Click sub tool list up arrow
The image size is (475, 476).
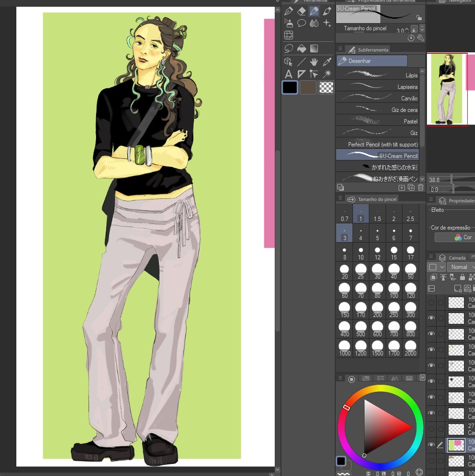pos(422,71)
